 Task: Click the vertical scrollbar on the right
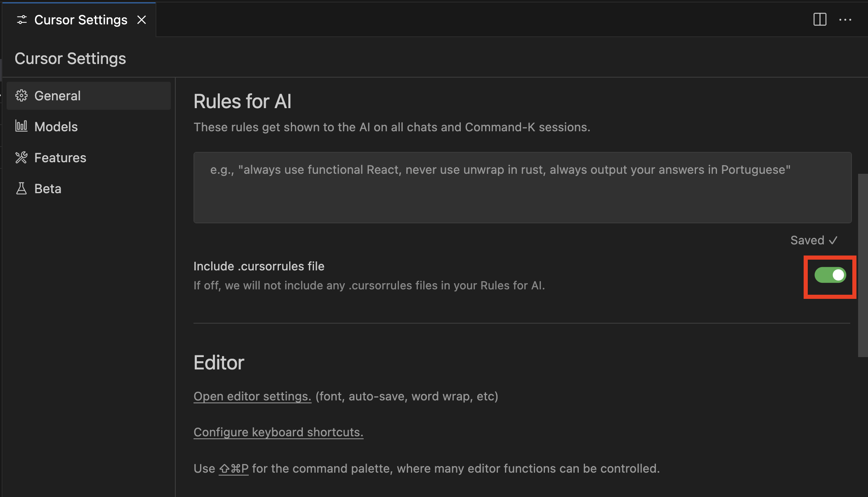pyautogui.click(x=863, y=265)
